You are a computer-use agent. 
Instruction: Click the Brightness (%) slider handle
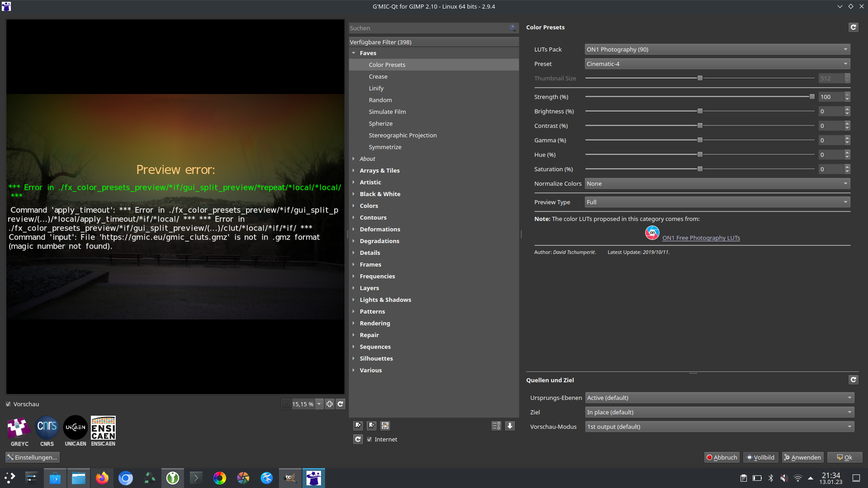[700, 111]
